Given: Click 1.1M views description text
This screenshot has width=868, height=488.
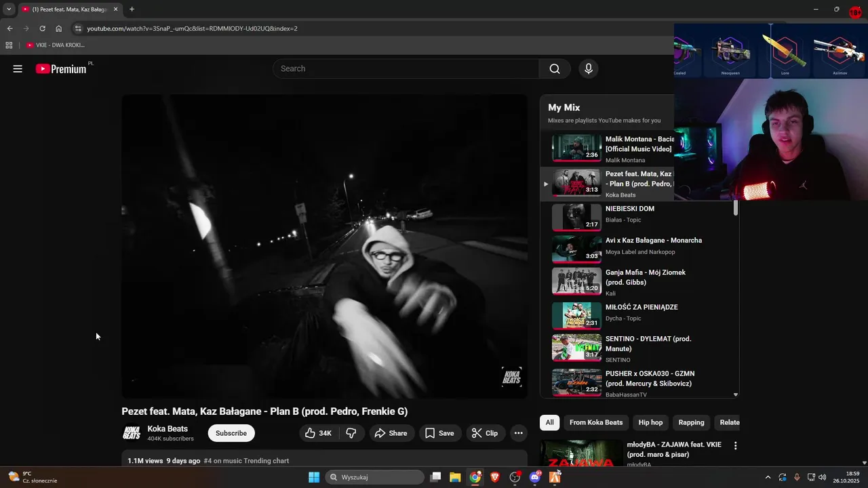Looking at the screenshot, I should point(145,461).
